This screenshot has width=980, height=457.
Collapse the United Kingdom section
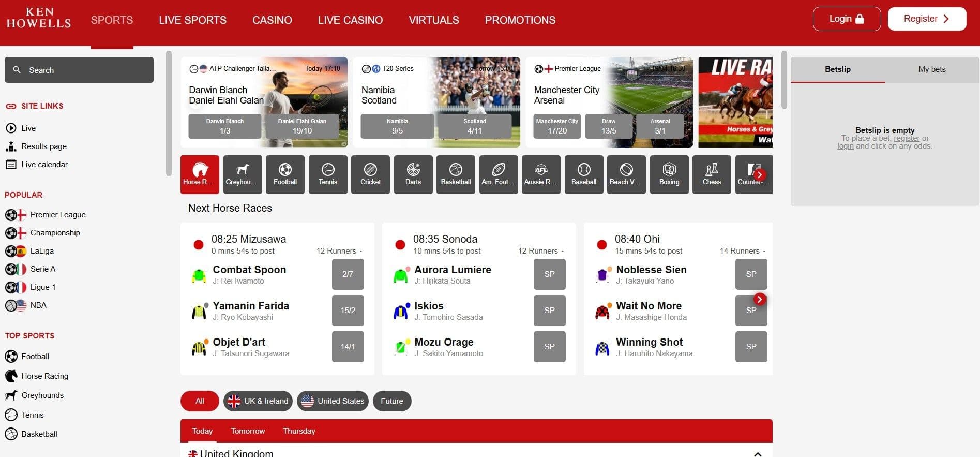pos(758,453)
